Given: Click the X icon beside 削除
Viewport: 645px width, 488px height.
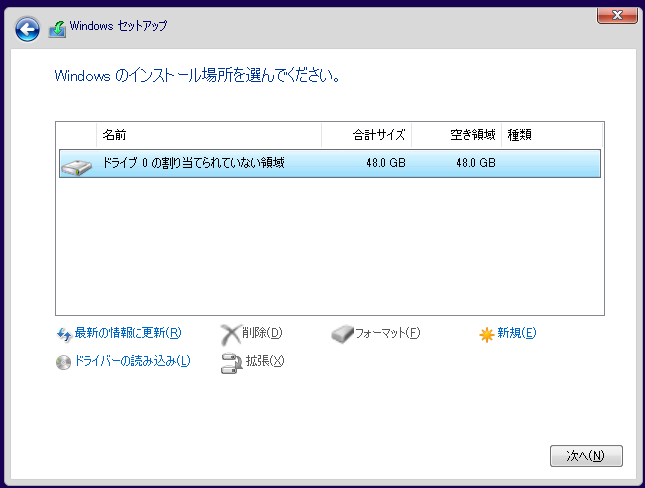Looking at the screenshot, I should (230, 333).
